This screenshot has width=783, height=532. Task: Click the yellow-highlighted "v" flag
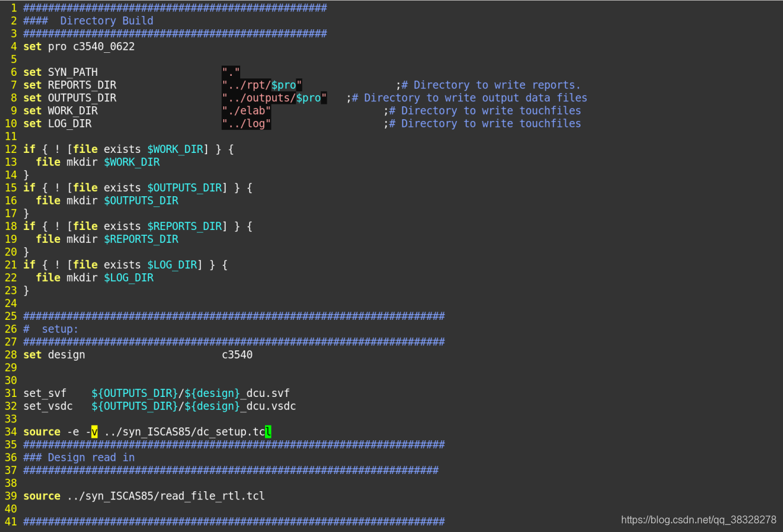(x=94, y=431)
